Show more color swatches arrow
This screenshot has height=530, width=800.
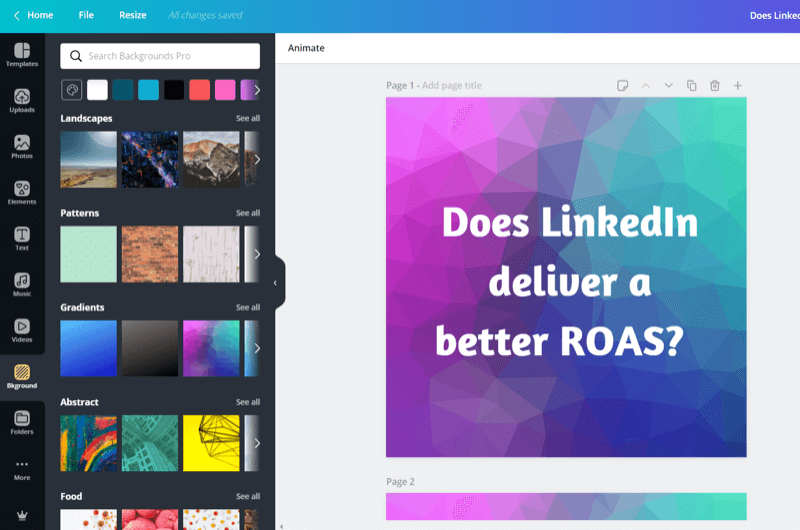(257, 90)
